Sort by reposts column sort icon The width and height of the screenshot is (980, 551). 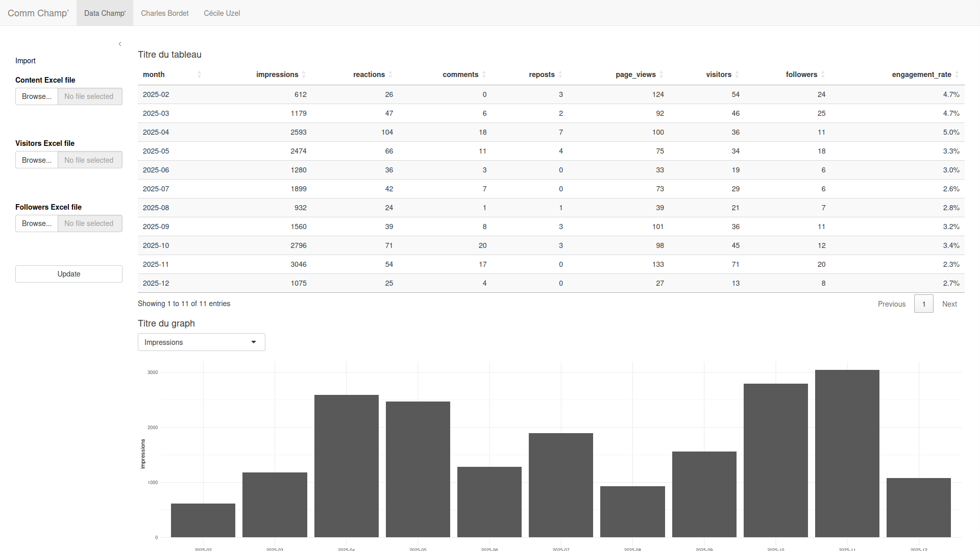(560, 74)
